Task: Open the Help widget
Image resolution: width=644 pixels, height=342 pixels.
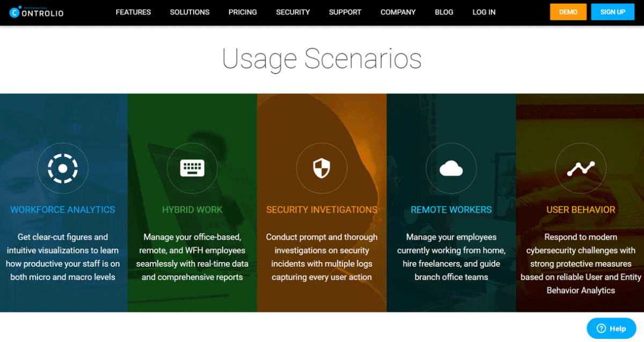Action: point(611,328)
